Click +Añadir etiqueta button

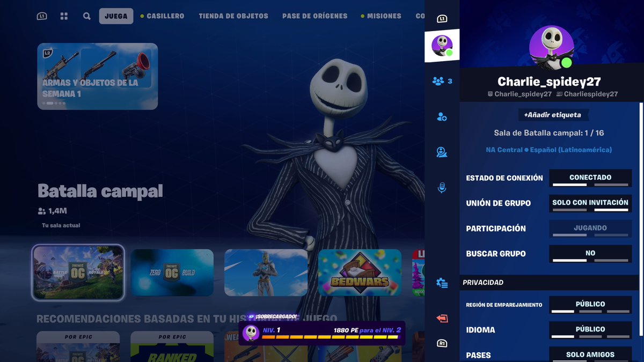pos(552,115)
